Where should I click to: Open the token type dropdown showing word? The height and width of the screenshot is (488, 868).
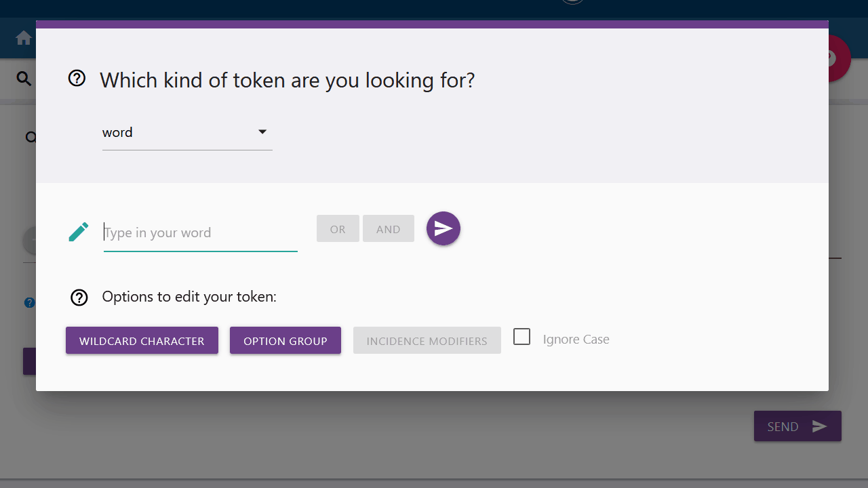187,132
